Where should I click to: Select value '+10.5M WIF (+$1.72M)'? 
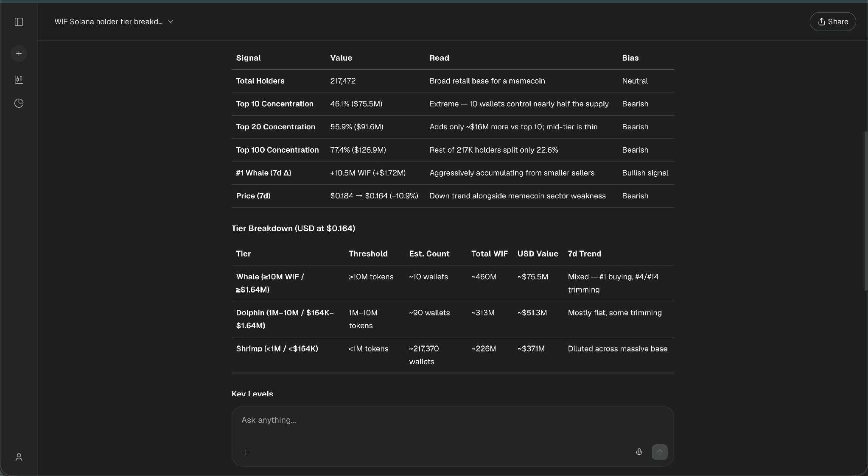pyautogui.click(x=368, y=173)
